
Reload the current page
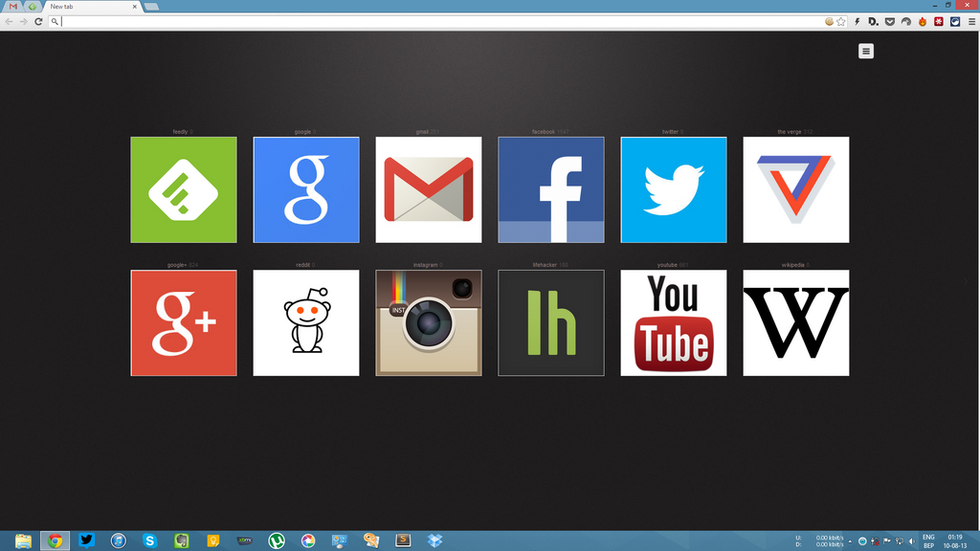(38, 22)
